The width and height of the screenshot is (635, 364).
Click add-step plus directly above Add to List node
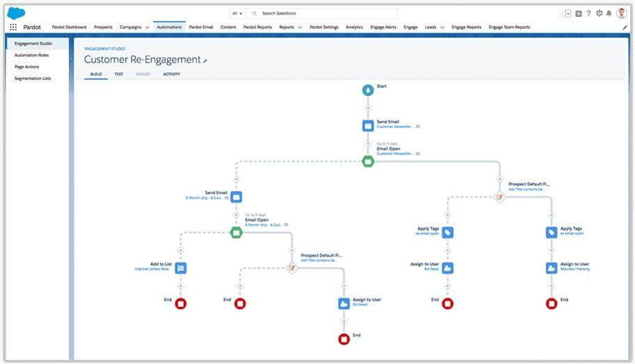click(x=180, y=251)
